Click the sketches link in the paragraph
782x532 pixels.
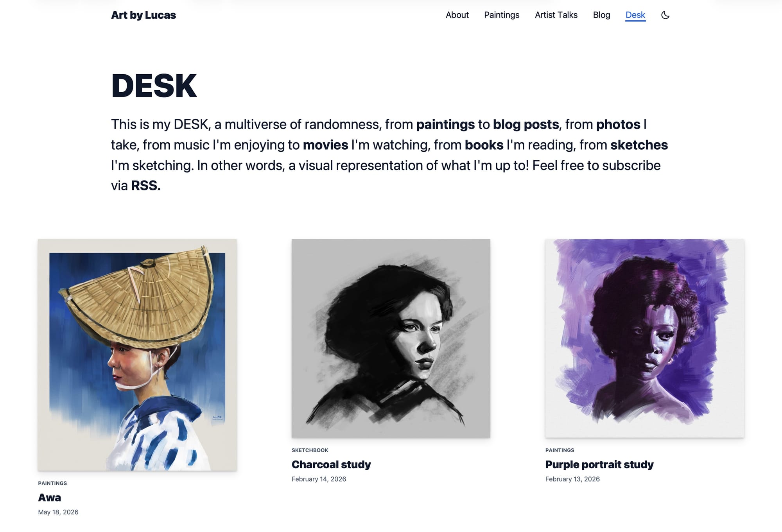coord(639,145)
